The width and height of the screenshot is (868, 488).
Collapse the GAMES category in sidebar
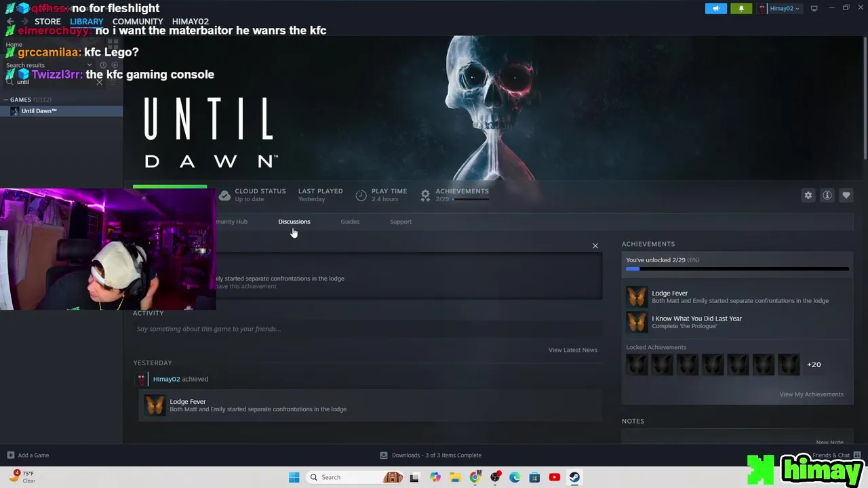(x=6, y=100)
